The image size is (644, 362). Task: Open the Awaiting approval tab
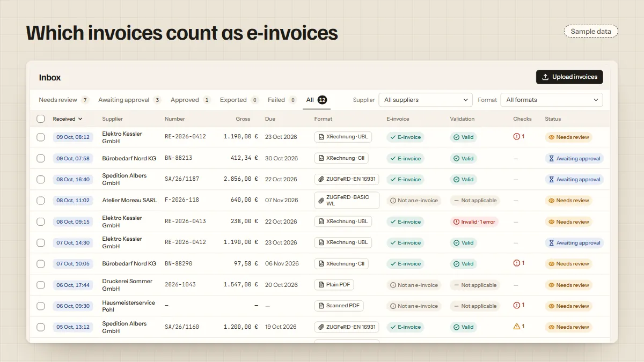point(130,100)
